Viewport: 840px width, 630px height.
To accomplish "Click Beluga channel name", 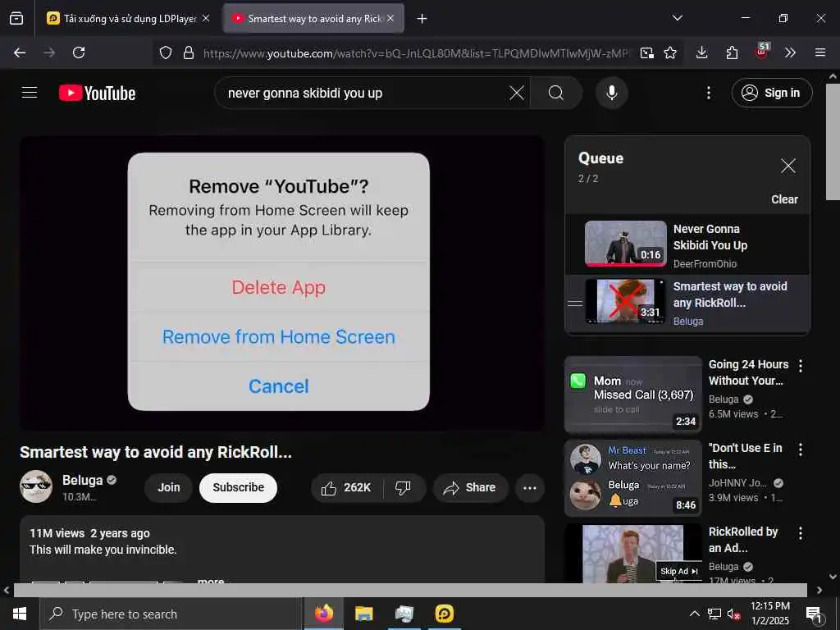I will (83, 480).
